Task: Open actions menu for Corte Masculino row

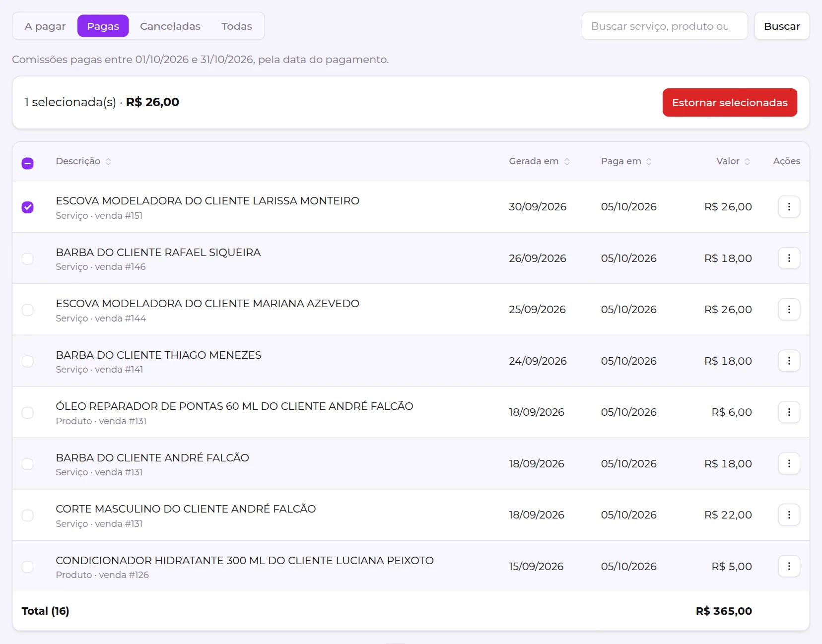Action: pos(789,515)
